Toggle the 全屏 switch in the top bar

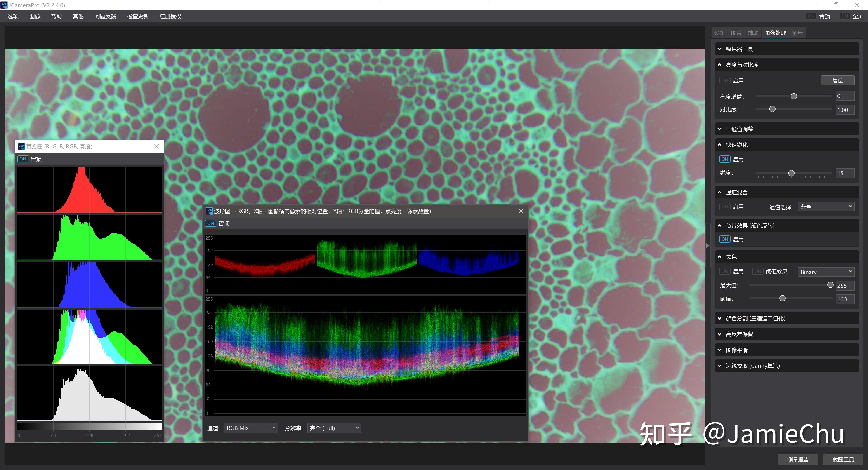click(844, 16)
